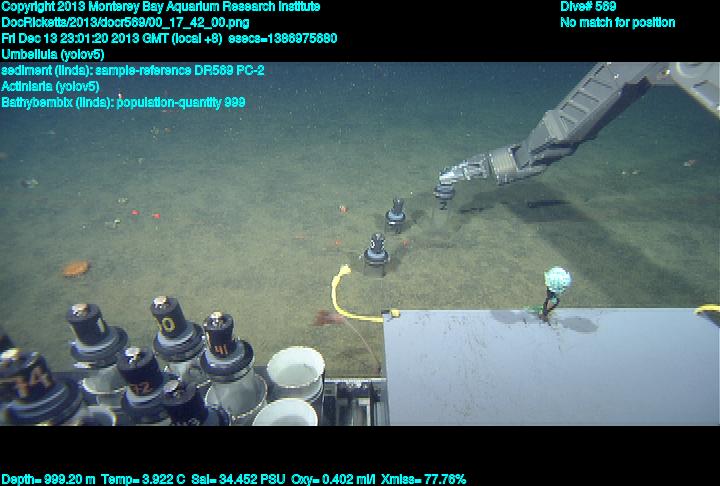Click the middle push core in the sediment
The height and width of the screenshot is (486, 720).
397,214
